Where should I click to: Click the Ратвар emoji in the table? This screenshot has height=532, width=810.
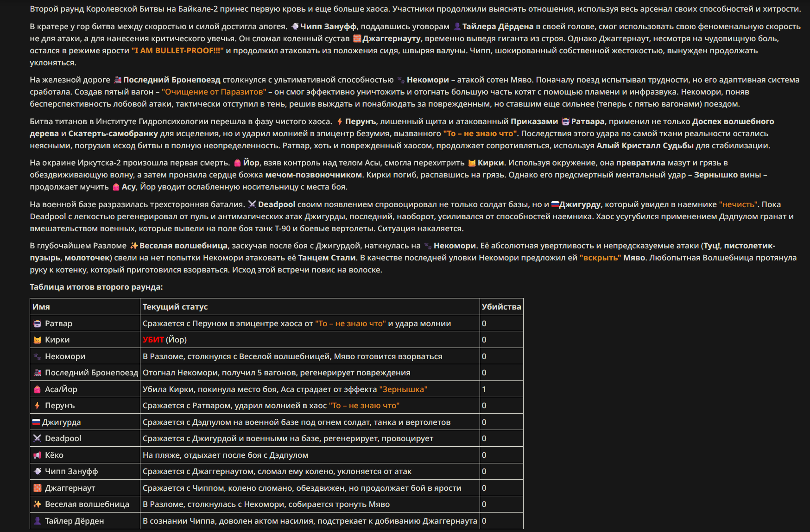click(38, 323)
